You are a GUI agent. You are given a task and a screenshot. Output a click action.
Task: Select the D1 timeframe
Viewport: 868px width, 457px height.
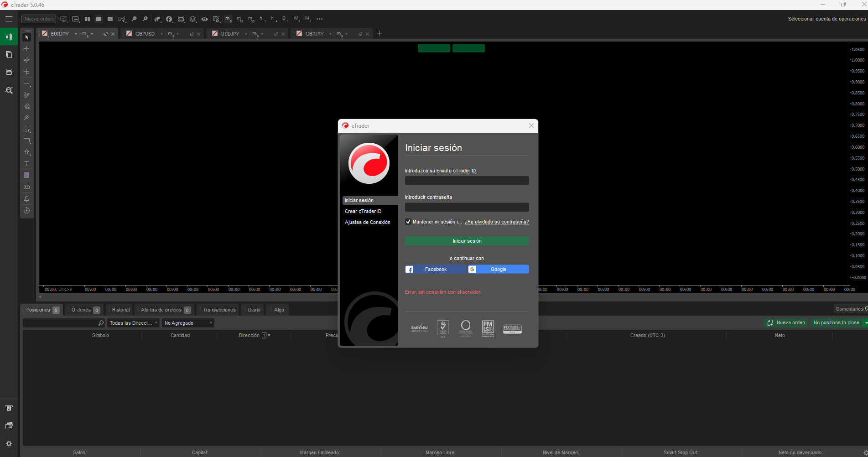point(285,19)
